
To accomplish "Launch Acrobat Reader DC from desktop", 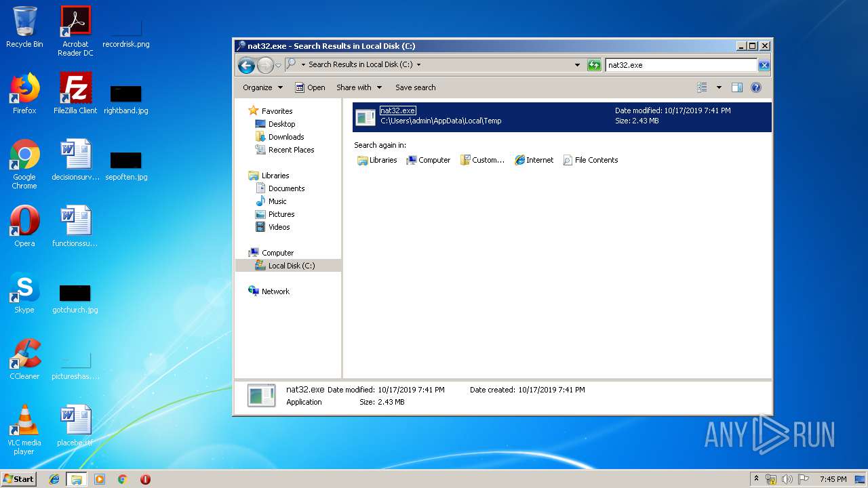I will pyautogui.click(x=75, y=30).
